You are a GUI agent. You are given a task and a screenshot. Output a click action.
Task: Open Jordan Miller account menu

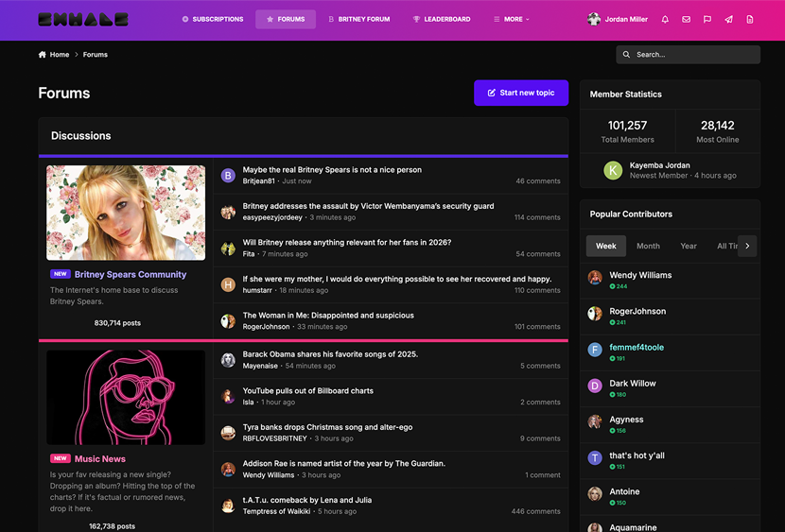(618, 19)
